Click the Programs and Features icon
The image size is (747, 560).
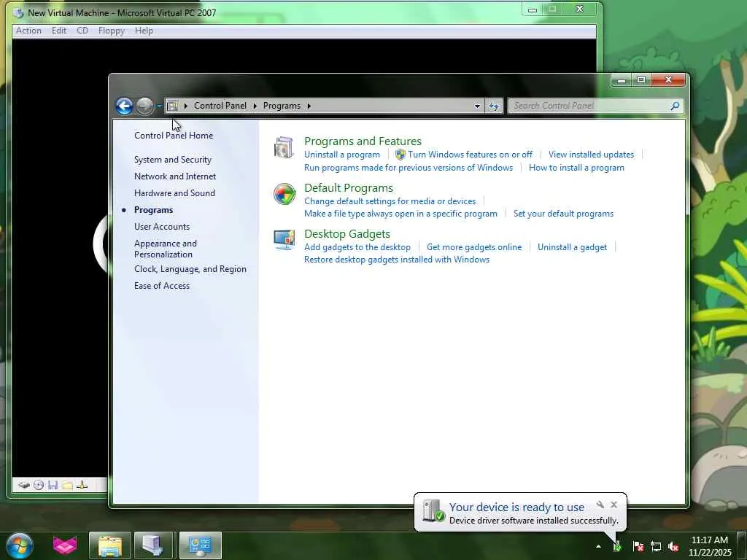coord(284,147)
